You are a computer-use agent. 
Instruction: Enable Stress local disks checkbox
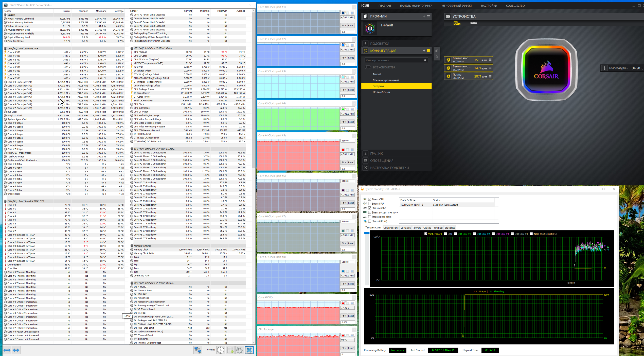pyautogui.click(x=370, y=217)
